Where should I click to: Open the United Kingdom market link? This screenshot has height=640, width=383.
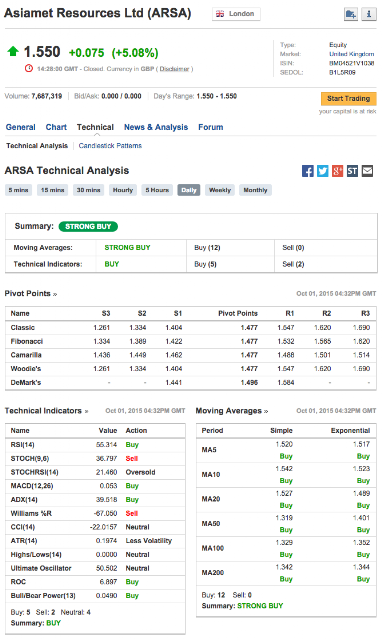pyautogui.click(x=352, y=54)
